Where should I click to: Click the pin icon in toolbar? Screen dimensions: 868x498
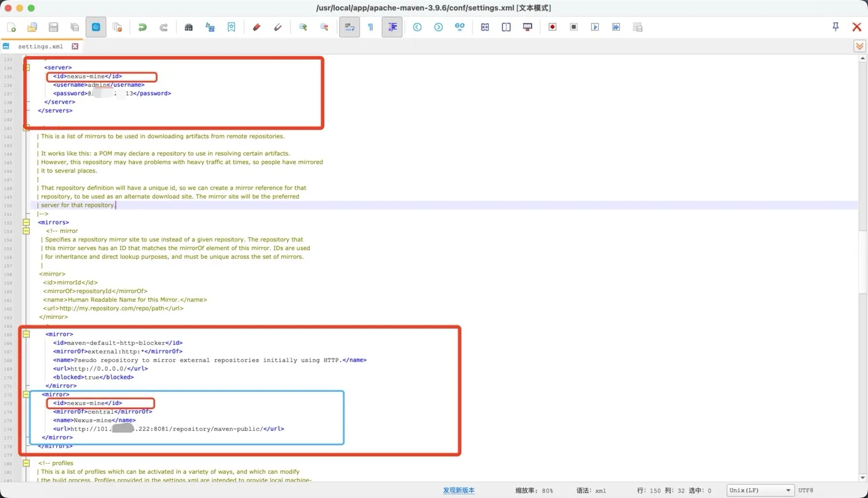835,27
